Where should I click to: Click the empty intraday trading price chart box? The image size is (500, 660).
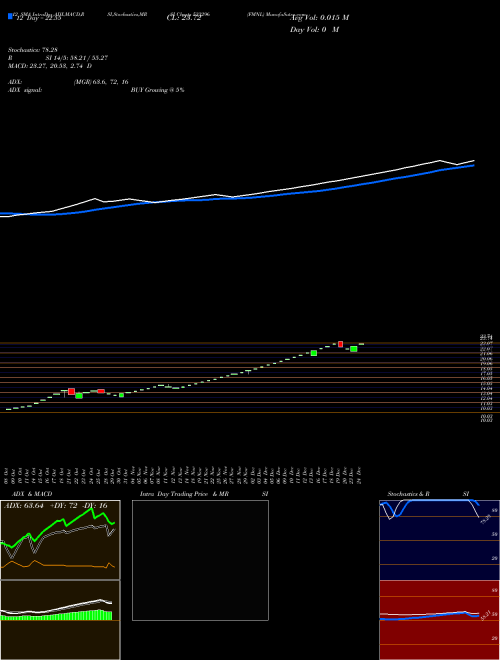click(200, 560)
